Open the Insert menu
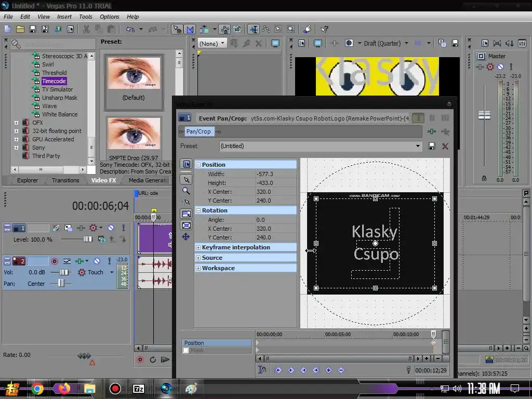532x399 pixels. point(64,17)
